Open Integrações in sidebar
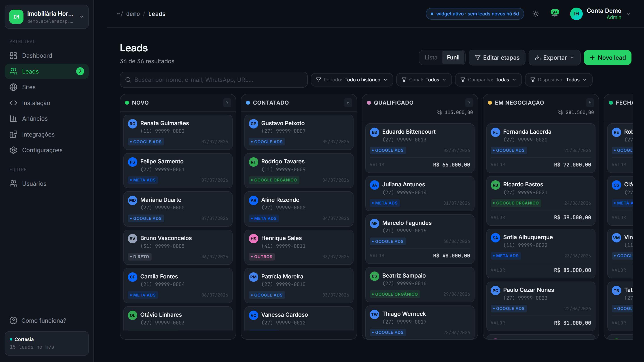The height and width of the screenshot is (362, 644). (x=47, y=134)
